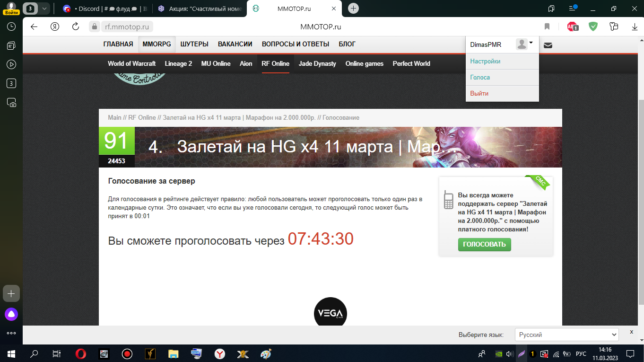Open Opera browser from taskbar

[x=81, y=353]
